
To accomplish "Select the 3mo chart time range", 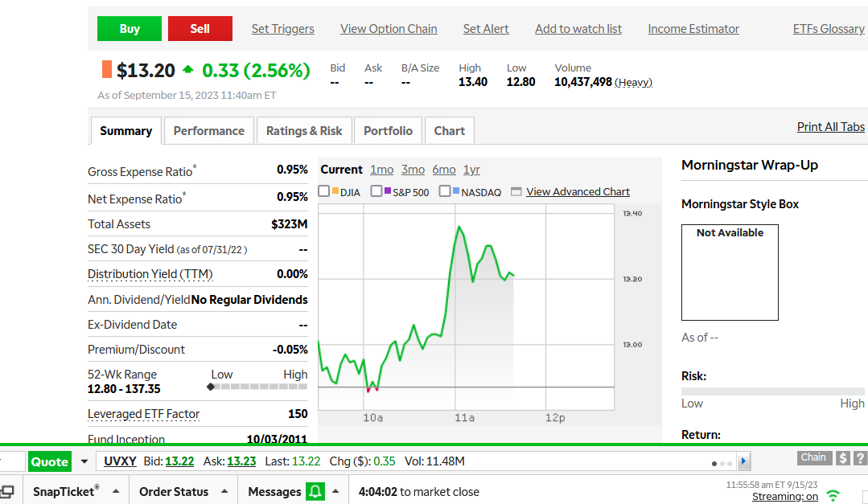I will click(413, 170).
